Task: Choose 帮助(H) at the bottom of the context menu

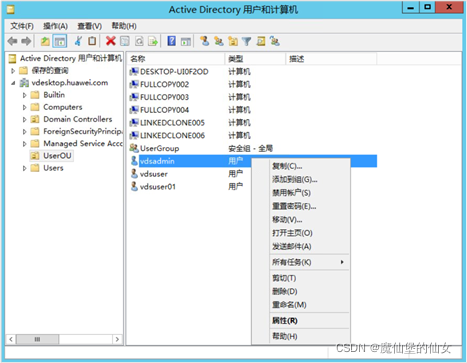Action: click(301, 336)
